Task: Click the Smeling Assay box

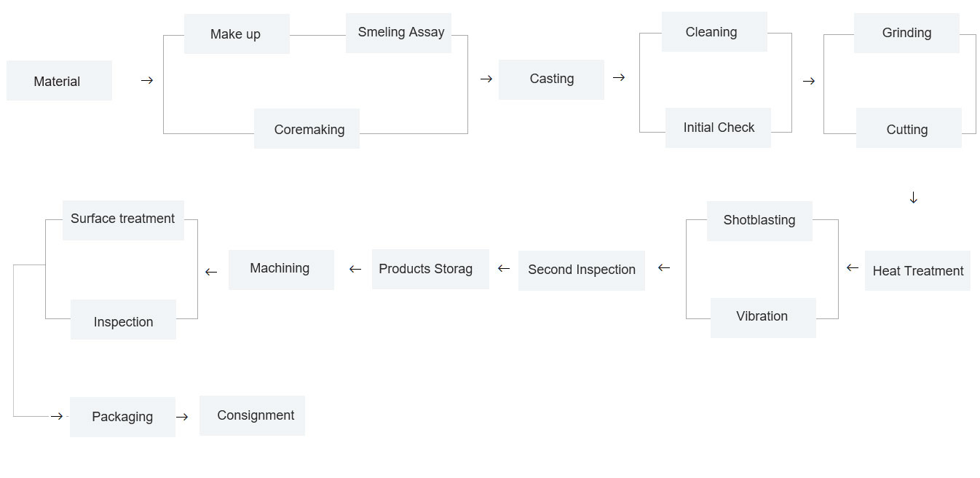Action: tap(398, 33)
